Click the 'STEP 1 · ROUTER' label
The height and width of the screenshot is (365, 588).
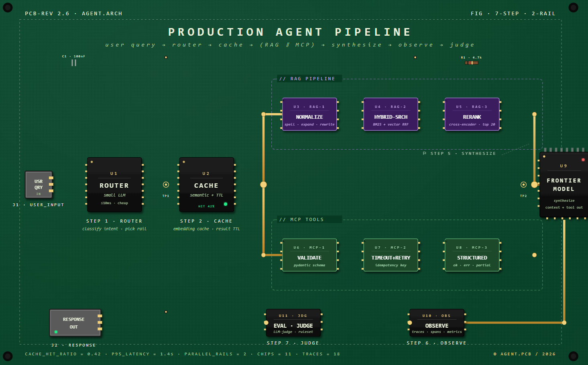pos(114,221)
